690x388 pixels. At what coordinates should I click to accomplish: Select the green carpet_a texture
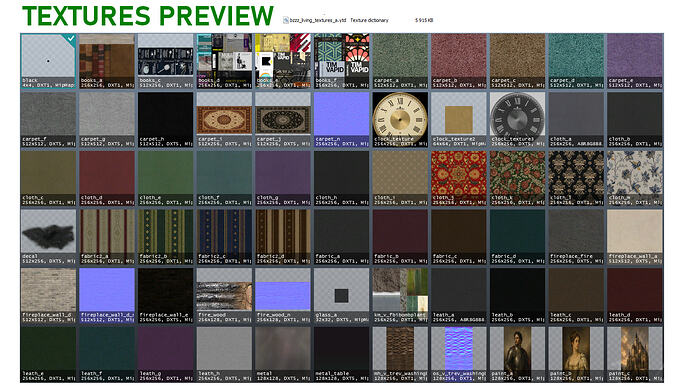tap(400, 61)
